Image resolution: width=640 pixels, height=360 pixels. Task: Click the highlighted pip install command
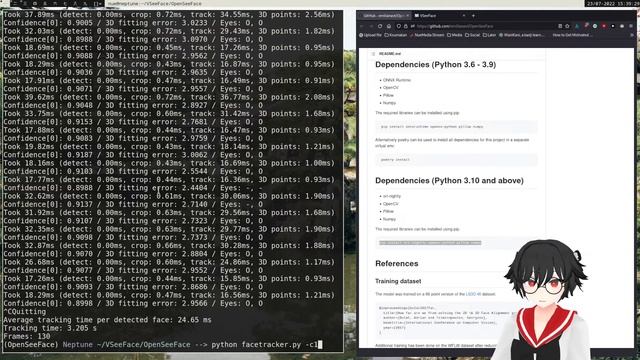[x=430, y=243]
